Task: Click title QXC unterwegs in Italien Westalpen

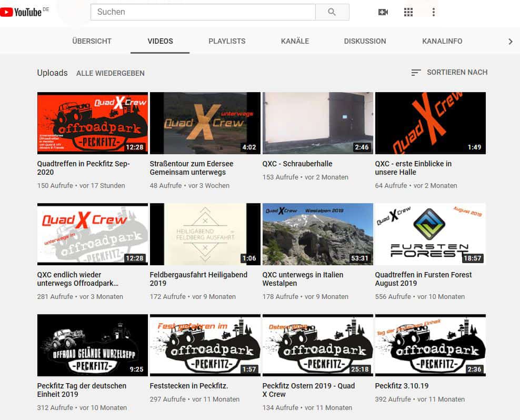Action: click(x=303, y=279)
